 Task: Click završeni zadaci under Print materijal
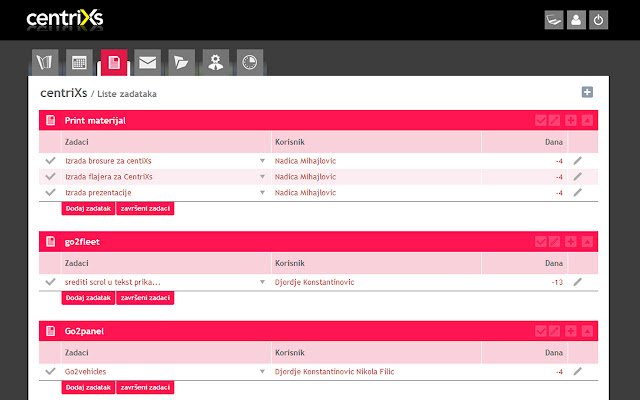[145, 209]
